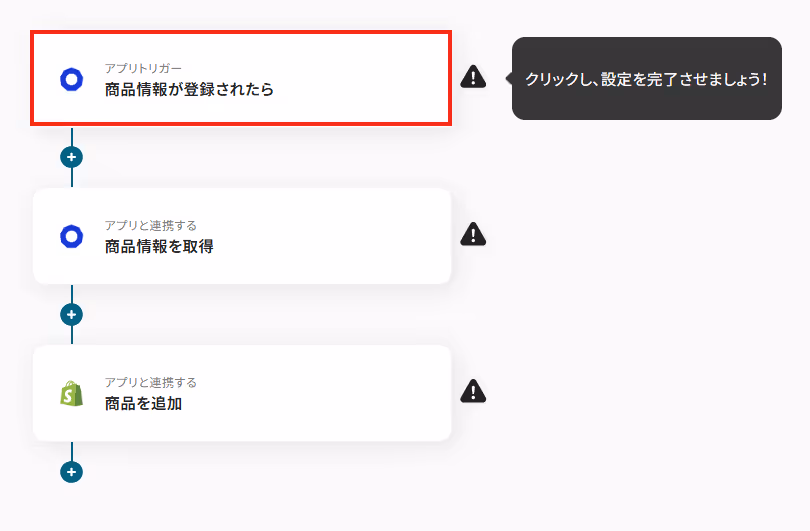
Task: Click the 商品情報を取得 title text
Action: (159, 246)
